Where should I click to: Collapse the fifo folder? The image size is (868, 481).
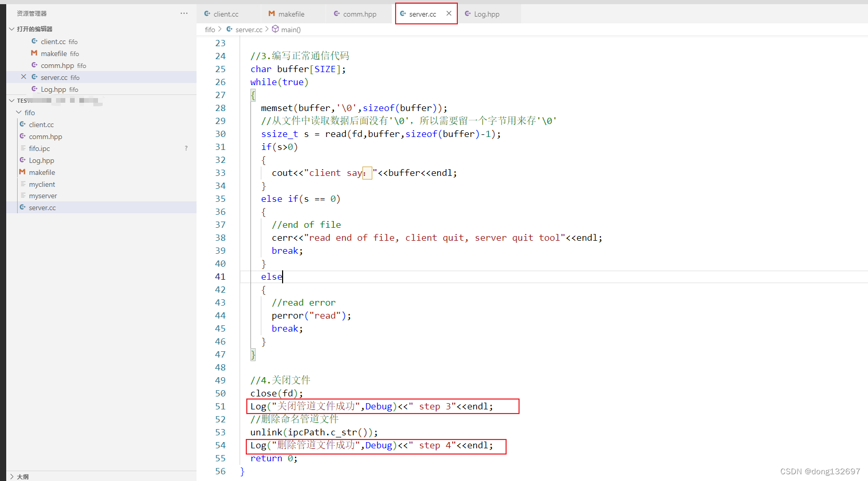pyautogui.click(x=19, y=113)
